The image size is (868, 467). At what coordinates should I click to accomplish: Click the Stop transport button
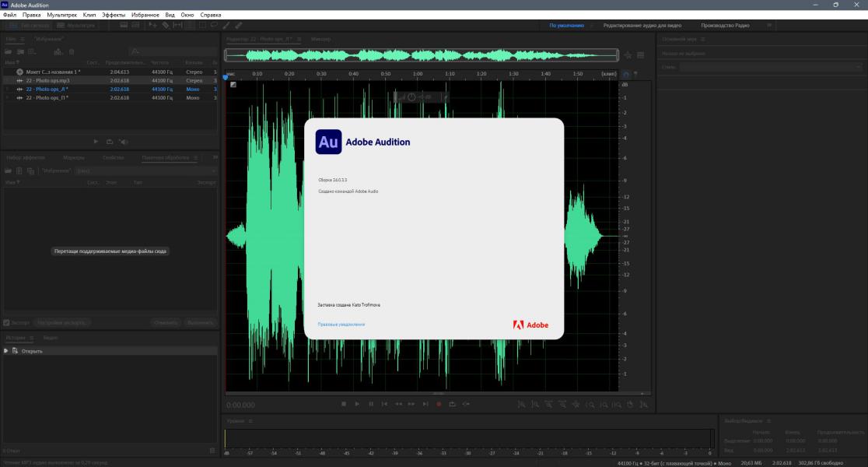pos(344,405)
